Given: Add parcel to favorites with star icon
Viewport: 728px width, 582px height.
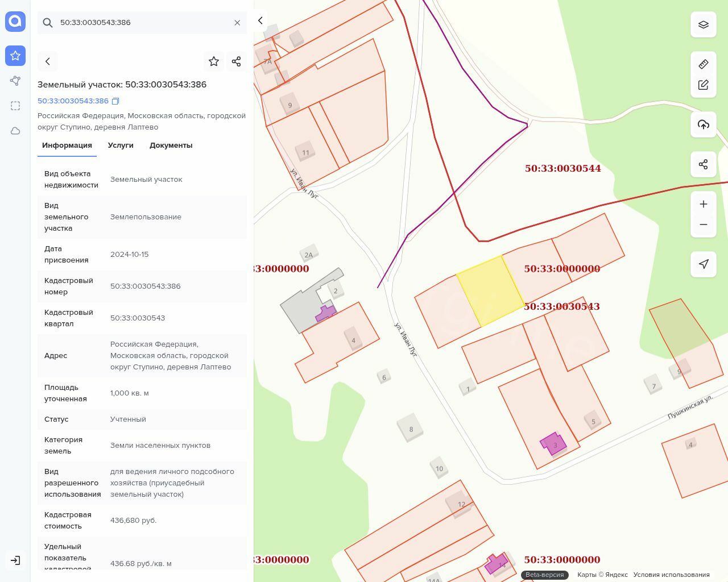Looking at the screenshot, I should click(214, 61).
